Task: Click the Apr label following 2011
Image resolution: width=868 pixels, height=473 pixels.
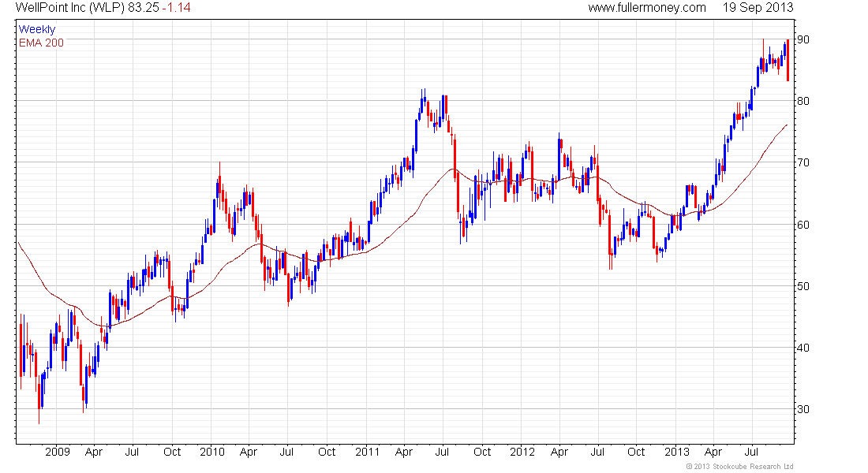Action: click(x=404, y=452)
